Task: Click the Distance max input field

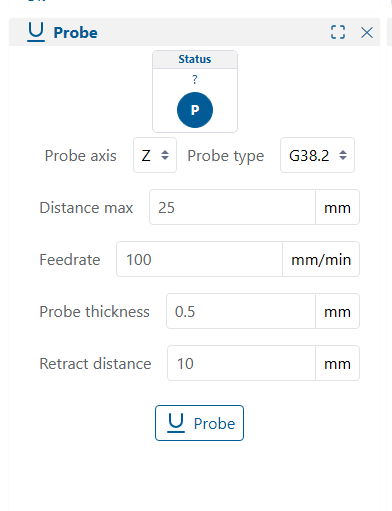Action: pos(232,207)
